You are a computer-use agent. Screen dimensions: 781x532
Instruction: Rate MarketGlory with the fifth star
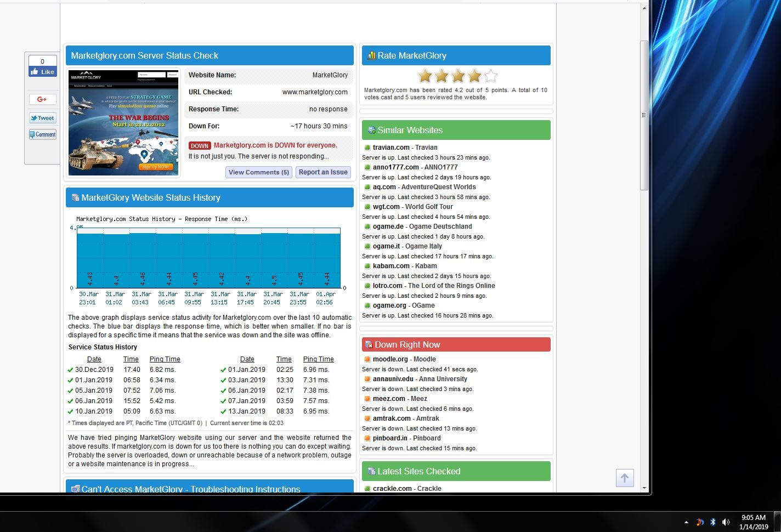pyautogui.click(x=491, y=76)
